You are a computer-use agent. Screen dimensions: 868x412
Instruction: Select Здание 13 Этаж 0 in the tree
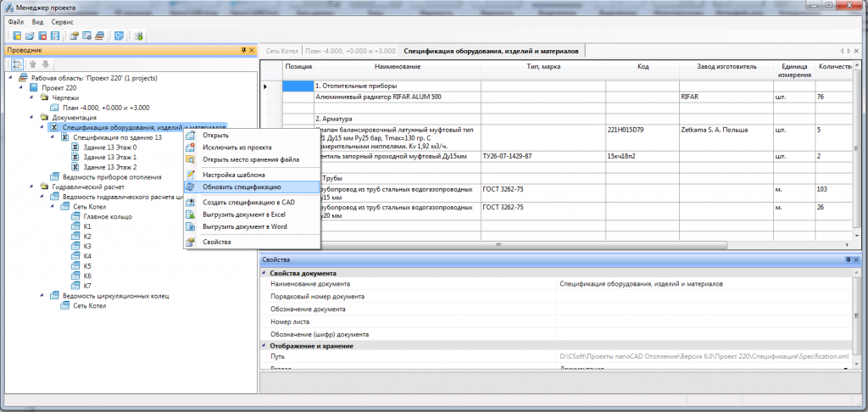pos(110,148)
